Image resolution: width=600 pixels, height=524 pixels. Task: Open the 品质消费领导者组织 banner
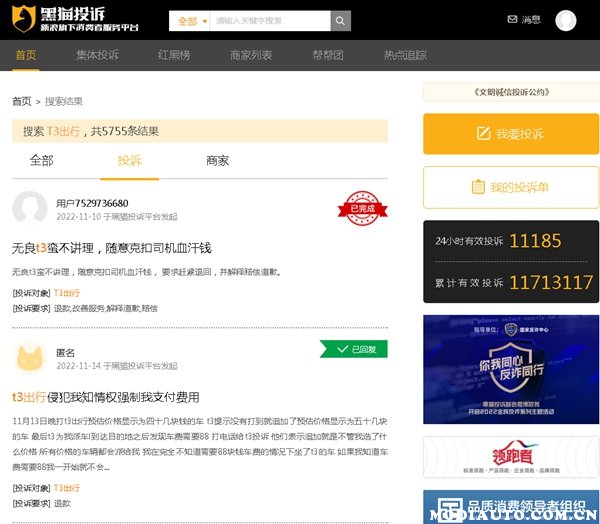[x=511, y=506]
